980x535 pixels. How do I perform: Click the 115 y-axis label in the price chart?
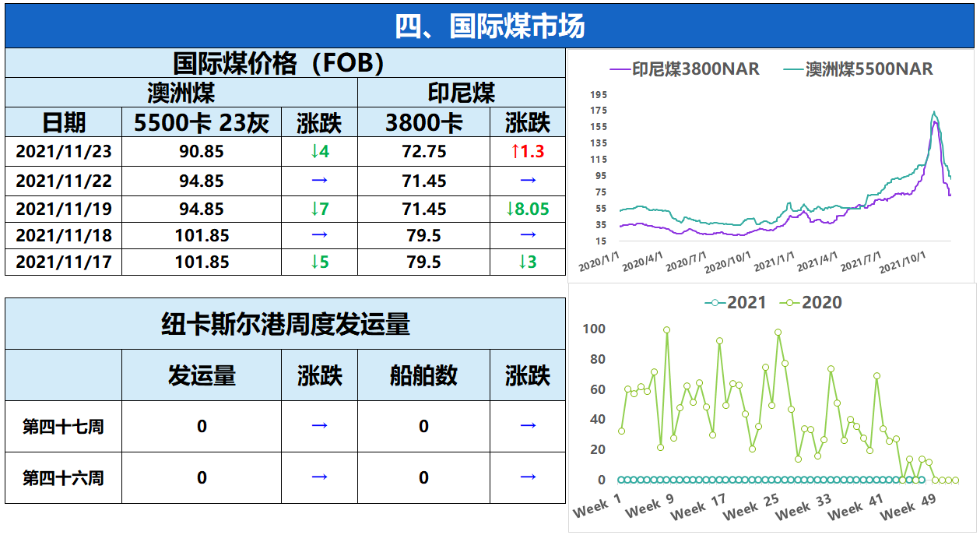pos(599,159)
